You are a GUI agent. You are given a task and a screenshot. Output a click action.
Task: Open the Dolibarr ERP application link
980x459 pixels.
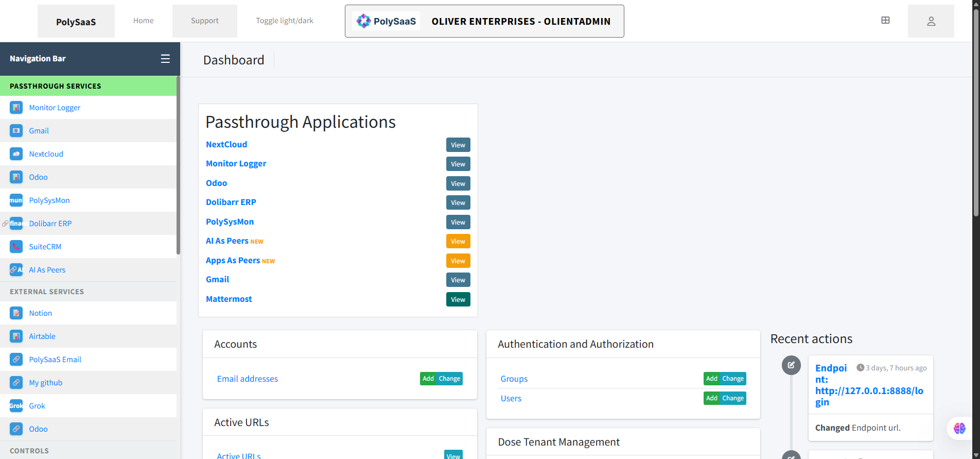(231, 202)
